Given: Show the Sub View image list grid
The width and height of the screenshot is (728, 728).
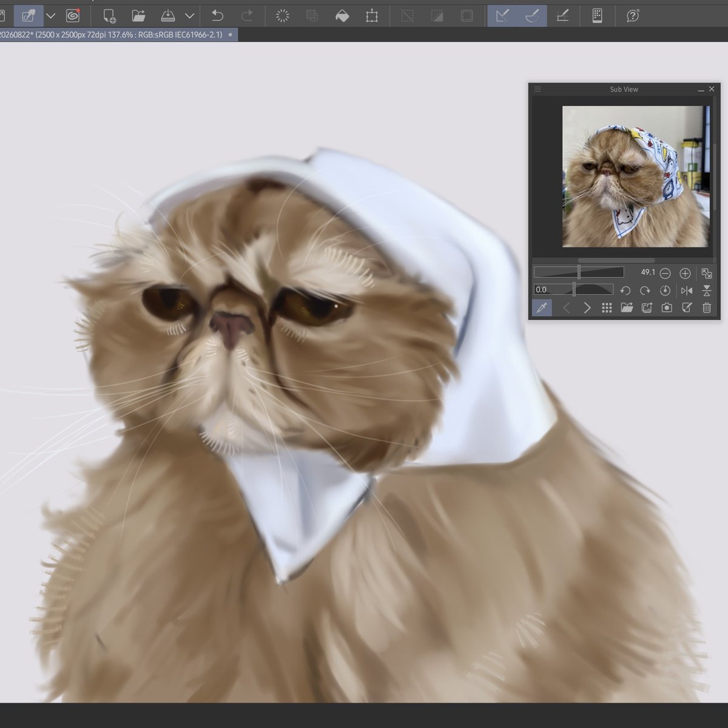Looking at the screenshot, I should click(x=607, y=308).
